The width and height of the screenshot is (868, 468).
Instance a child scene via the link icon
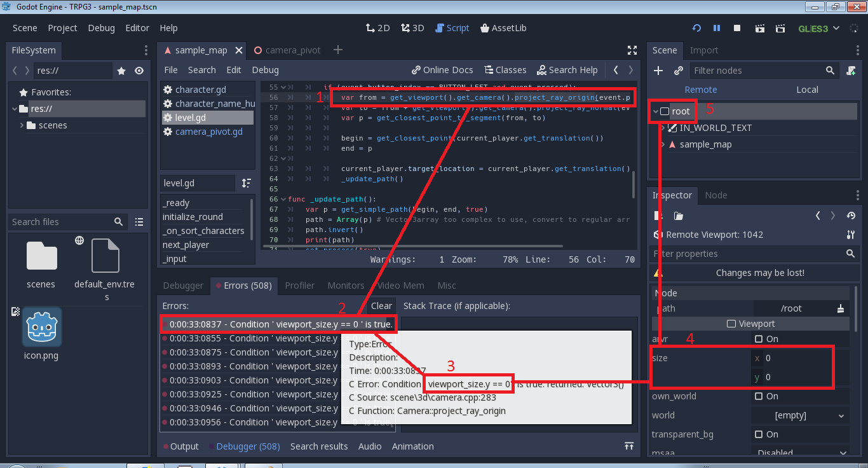click(678, 71)
